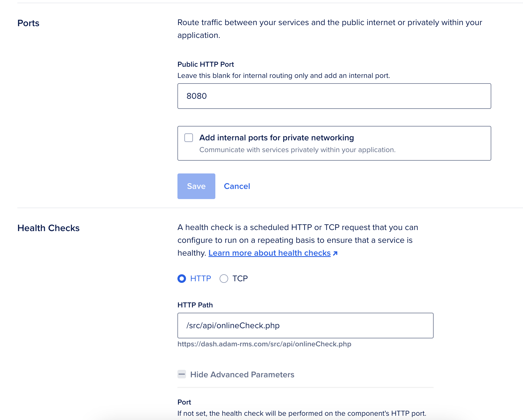This screenshot has width=523, height=420.
Task: Select the HTTP health check radio button
Action: click(x=182, y=279)
